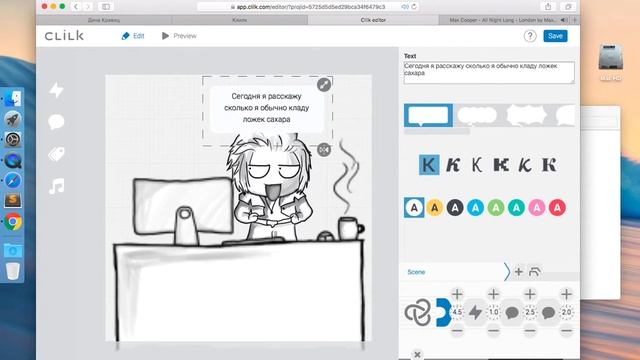Save the project
The image size is (640, 360).
555,36
